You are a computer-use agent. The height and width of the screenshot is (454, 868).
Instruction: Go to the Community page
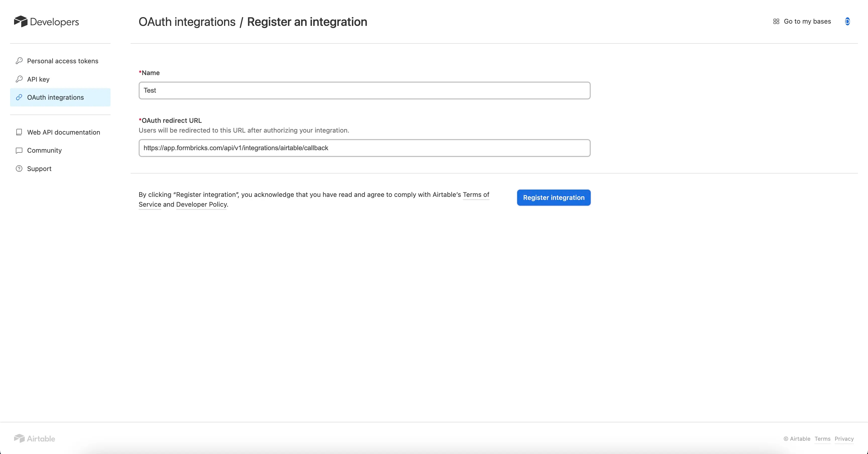point(60,151)
